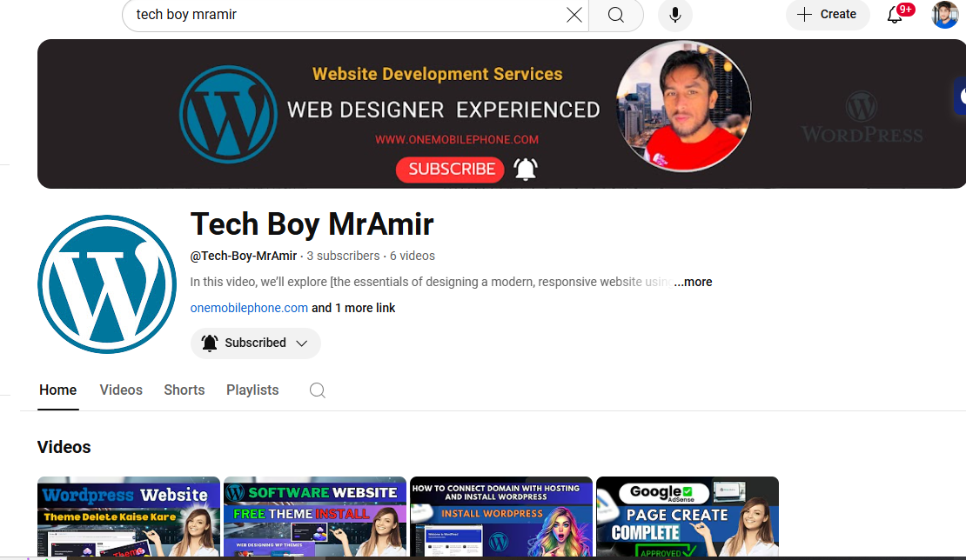966x560 pixels.
Task: Switch to the Shorts tab
Action: [x=184, y=390]
